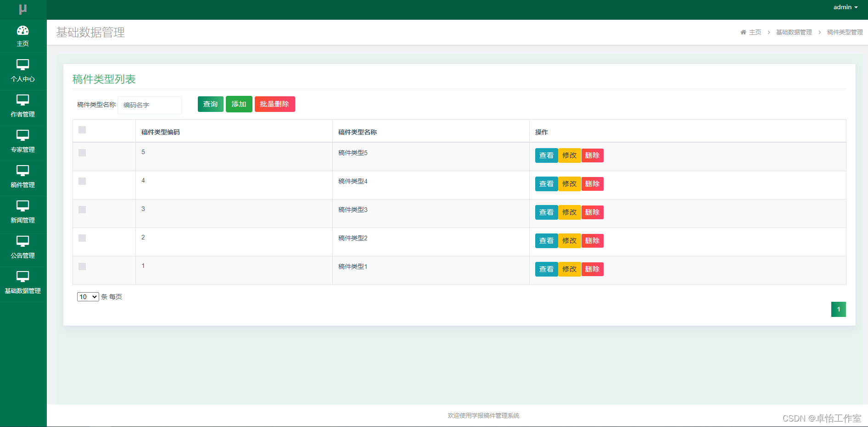The height and width of the screenshot is (427, 868).
Task: Delete 稿件类型5 using 删除 button
Action: point(593,155)
